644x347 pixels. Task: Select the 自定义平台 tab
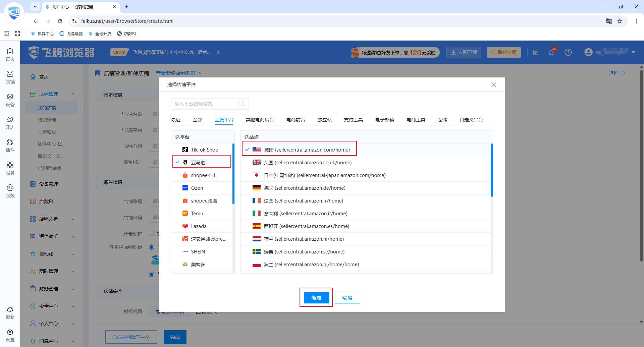pos(471,120)
